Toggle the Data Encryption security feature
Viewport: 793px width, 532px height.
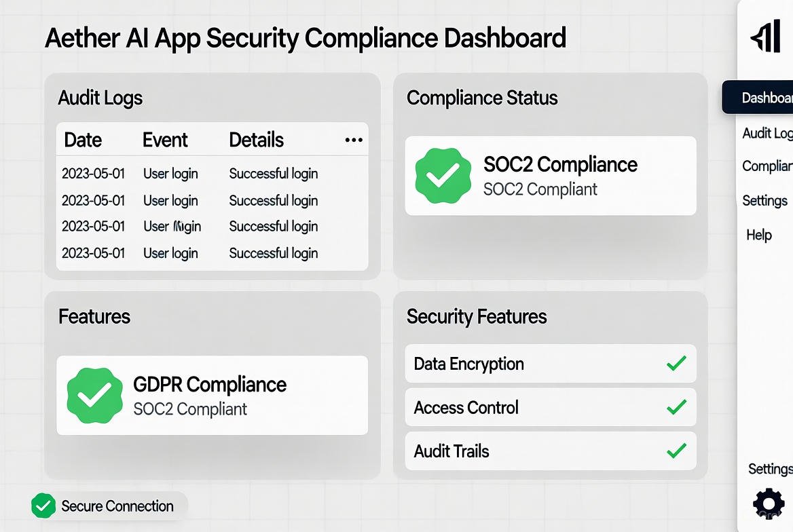point(550,364)
